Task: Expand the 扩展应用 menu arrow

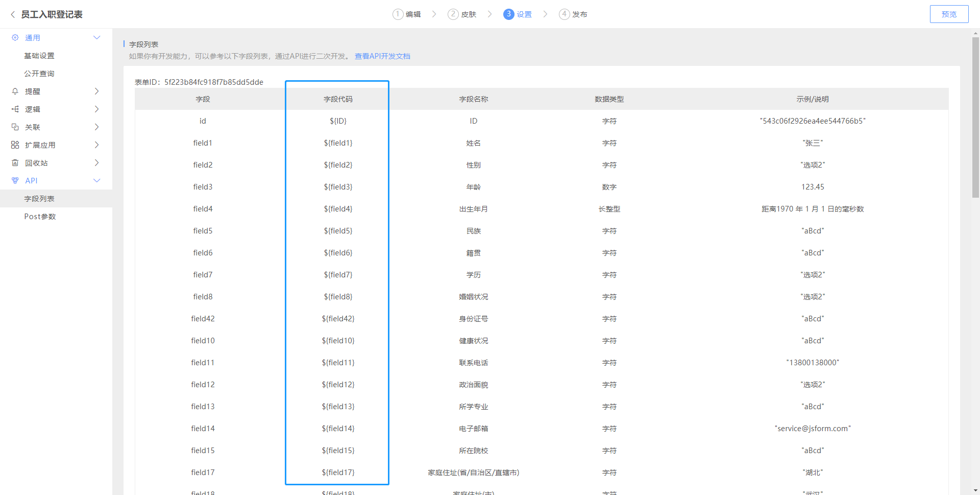Action: [x=96, y=145]
